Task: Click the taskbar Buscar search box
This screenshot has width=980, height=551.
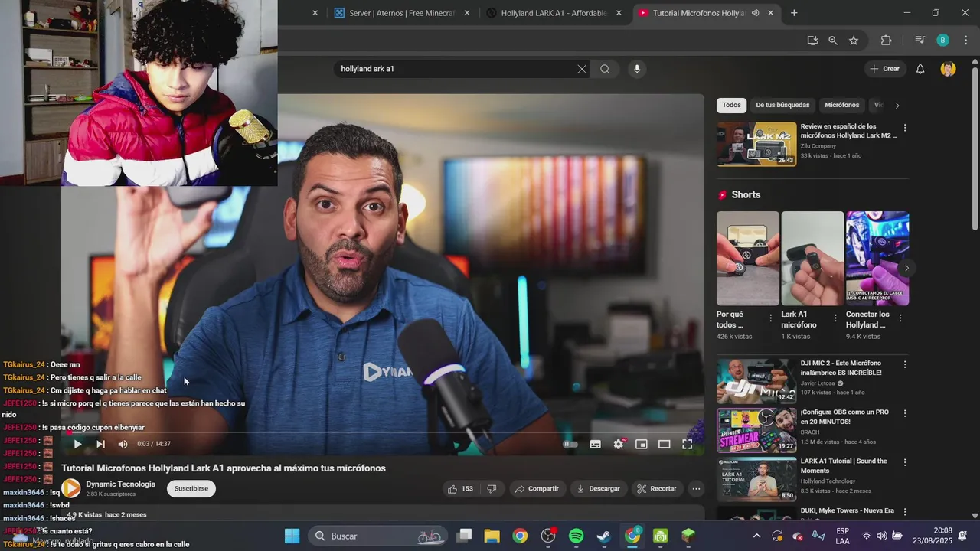Action: click(378, 536)
